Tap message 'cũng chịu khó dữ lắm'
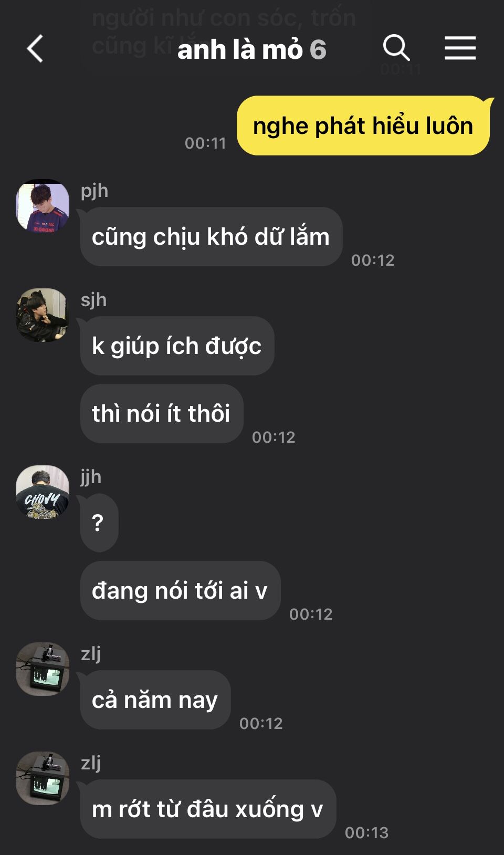The image size is (504, 855). (211, 236)
